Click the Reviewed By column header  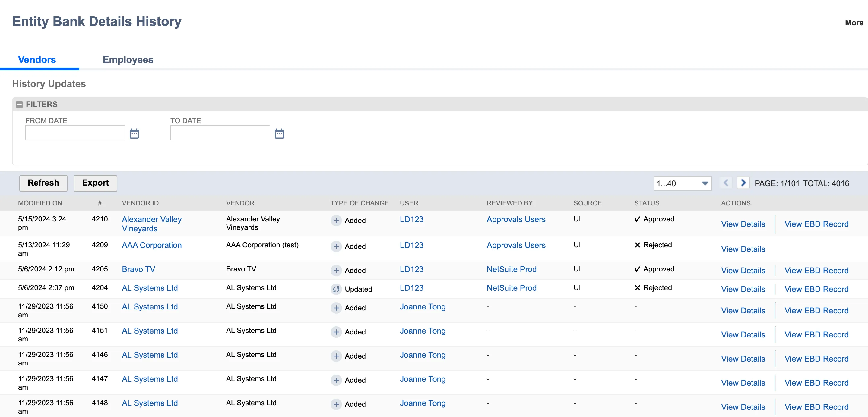pyautogui.click(x=509, y=203)
